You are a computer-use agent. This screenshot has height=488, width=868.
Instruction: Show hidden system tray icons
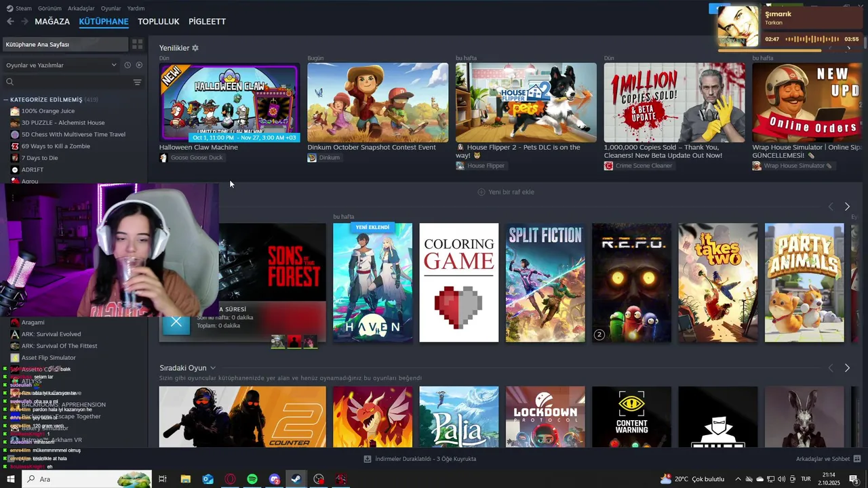click(738, 479)
